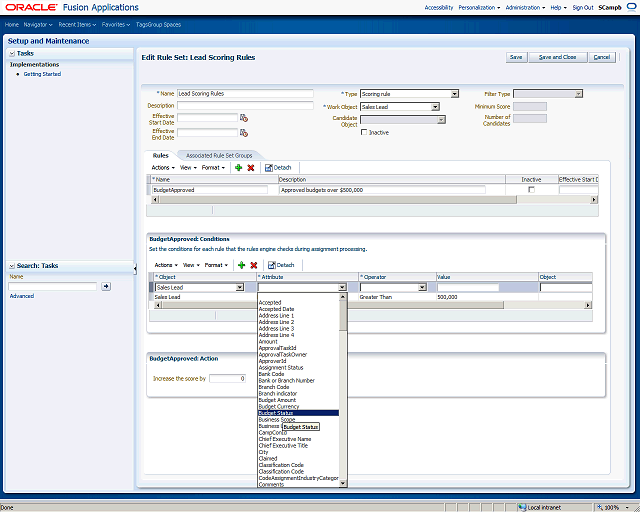Image resolution: width=640 pixels, height=512 pixels.
Task: Open the Type dropdown showing Scoring rule
Action: coord(454,94)
